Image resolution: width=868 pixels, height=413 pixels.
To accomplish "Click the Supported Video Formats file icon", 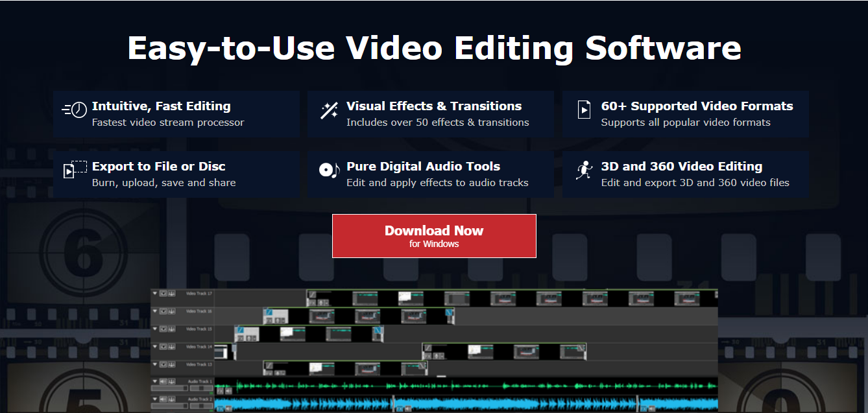I will coord(585,110).
